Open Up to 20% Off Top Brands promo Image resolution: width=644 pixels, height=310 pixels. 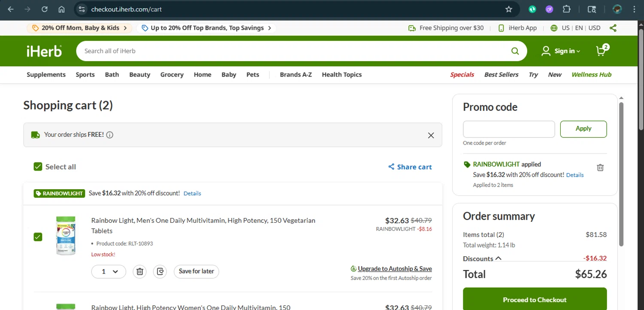pos(207,28)
